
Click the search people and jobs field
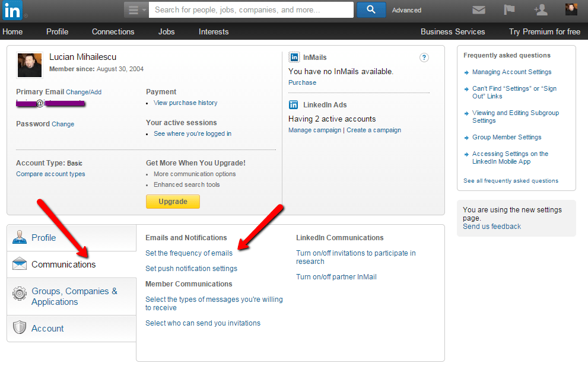(251, 10)
